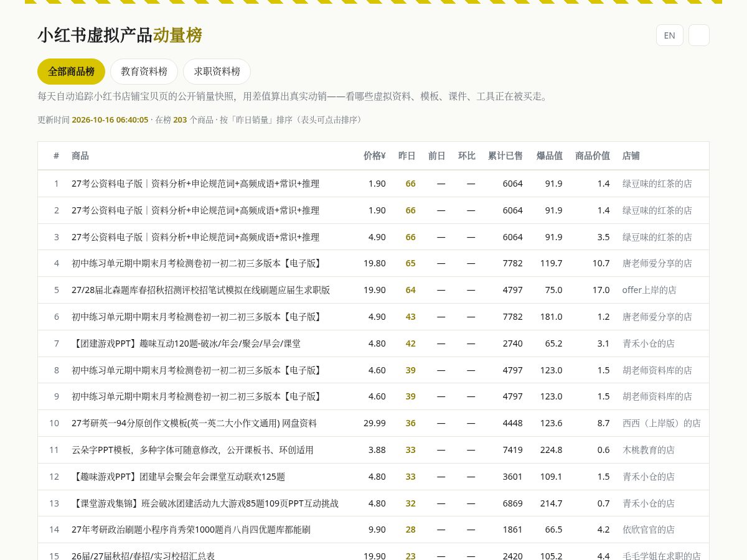Switch language with the EN button
Viewport: 747px width, 560px height.
670,35
